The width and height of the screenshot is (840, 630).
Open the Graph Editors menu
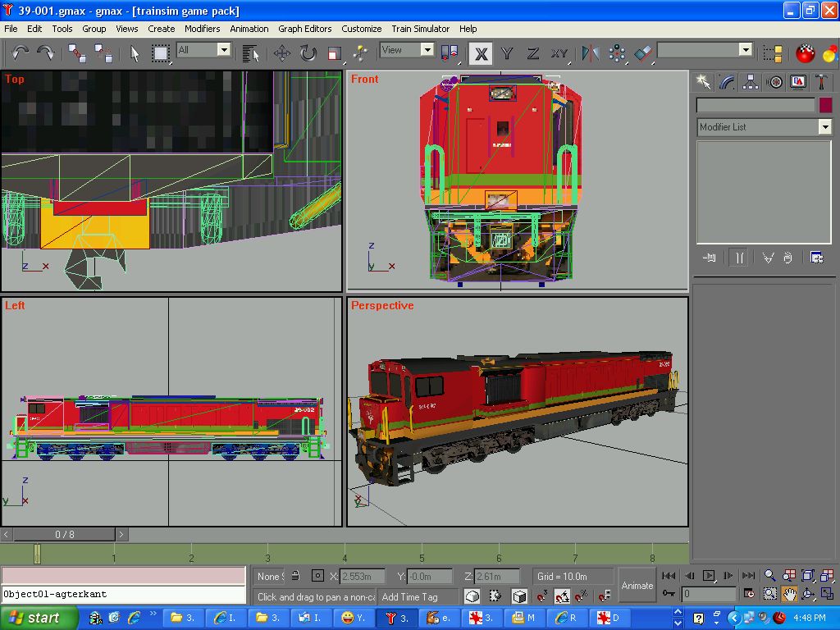coord(304,29)
